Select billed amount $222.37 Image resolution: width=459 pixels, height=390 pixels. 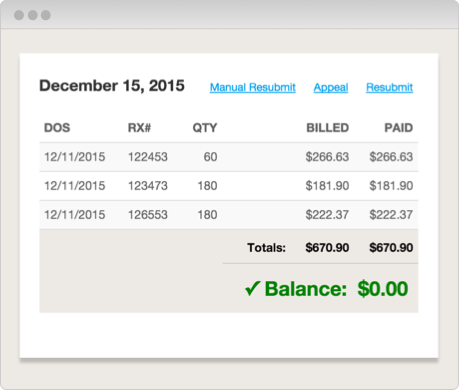tap(327, 215)
